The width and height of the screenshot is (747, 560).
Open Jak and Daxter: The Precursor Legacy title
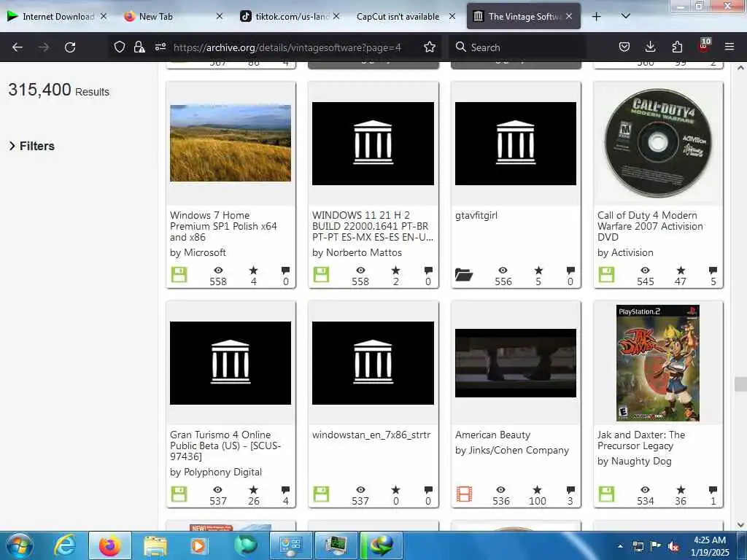pos(641,440)
